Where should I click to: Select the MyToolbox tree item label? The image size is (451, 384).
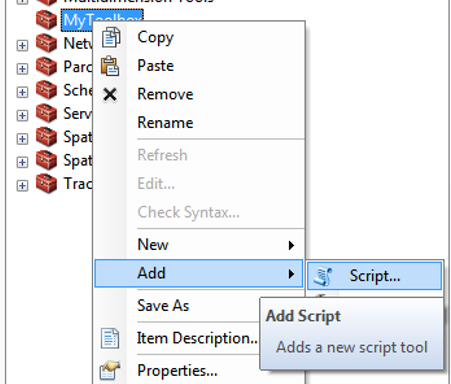pos(102,20)
